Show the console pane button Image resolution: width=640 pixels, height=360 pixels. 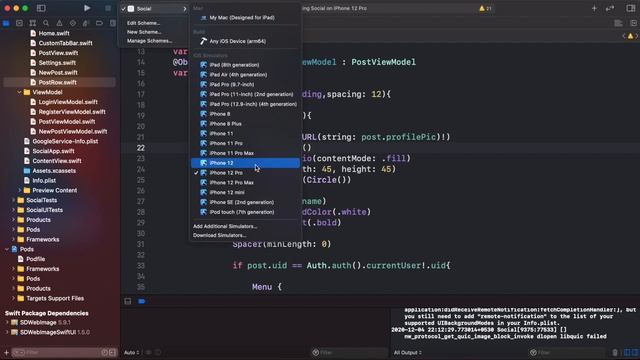point(635,352)
